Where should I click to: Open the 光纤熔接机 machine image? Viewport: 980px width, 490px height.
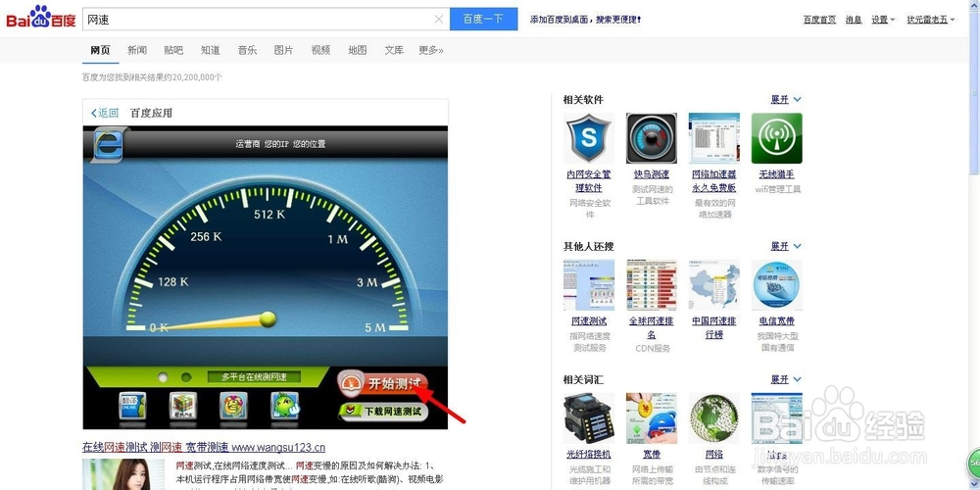(x=589, y=418)
